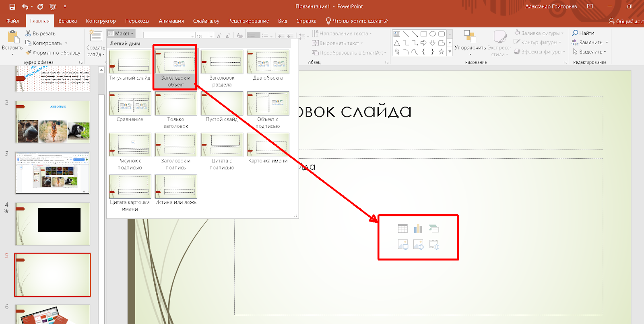
Task: Insert SmartArt graphic via placeholder icon
Action: coord(433,229)
